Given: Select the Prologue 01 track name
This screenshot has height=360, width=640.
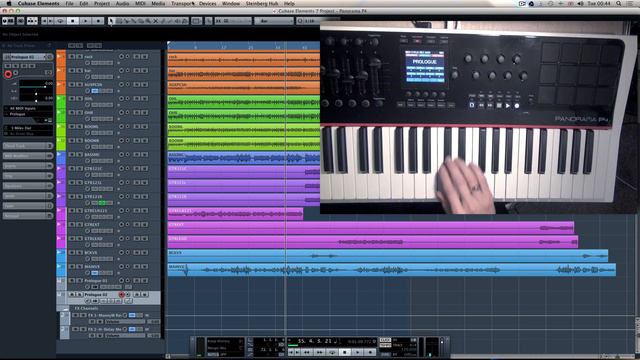Looking at the screenshot, I should click(96, 280).
